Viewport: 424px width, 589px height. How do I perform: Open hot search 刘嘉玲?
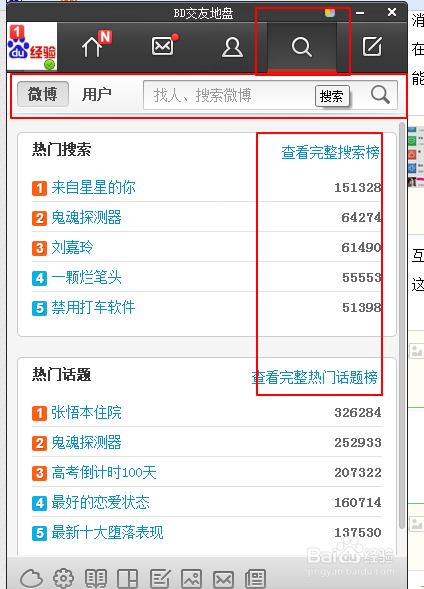click(72, 247)
